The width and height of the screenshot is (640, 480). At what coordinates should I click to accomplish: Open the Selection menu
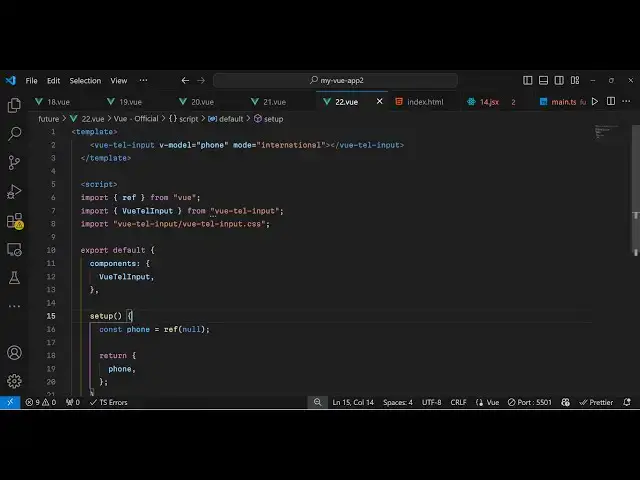tap(85, 81)
